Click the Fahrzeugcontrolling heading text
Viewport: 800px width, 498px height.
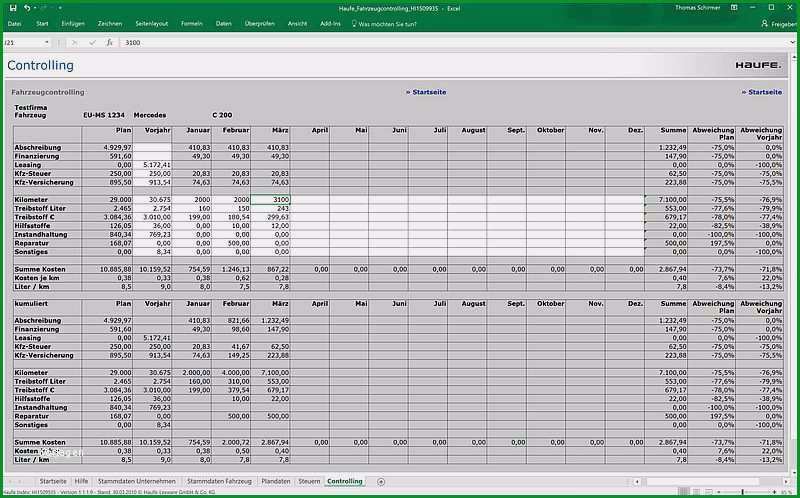coord(48,92)
